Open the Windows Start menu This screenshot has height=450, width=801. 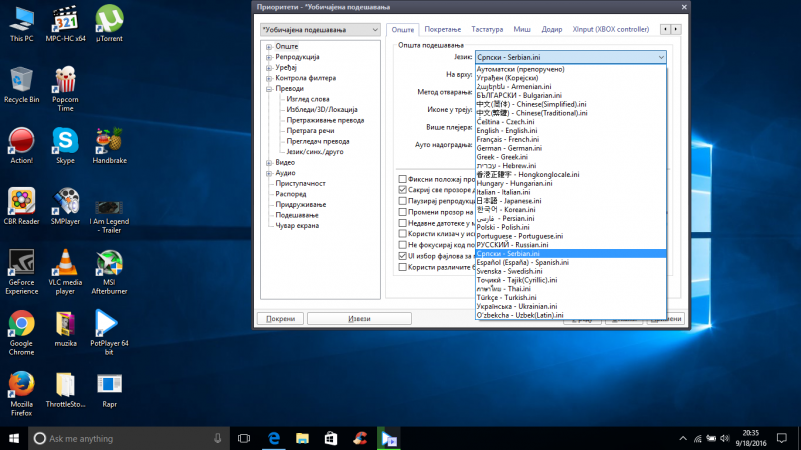14,438
